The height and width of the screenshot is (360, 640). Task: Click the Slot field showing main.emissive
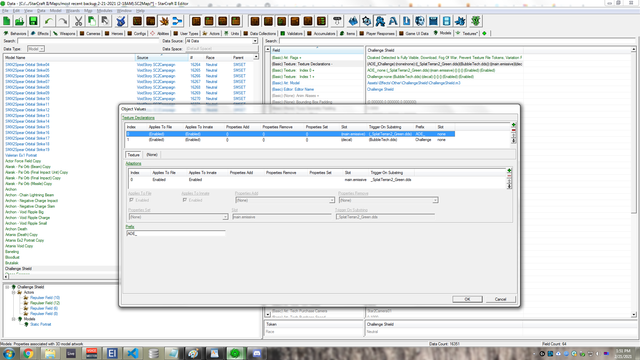[x=282, y=217]
